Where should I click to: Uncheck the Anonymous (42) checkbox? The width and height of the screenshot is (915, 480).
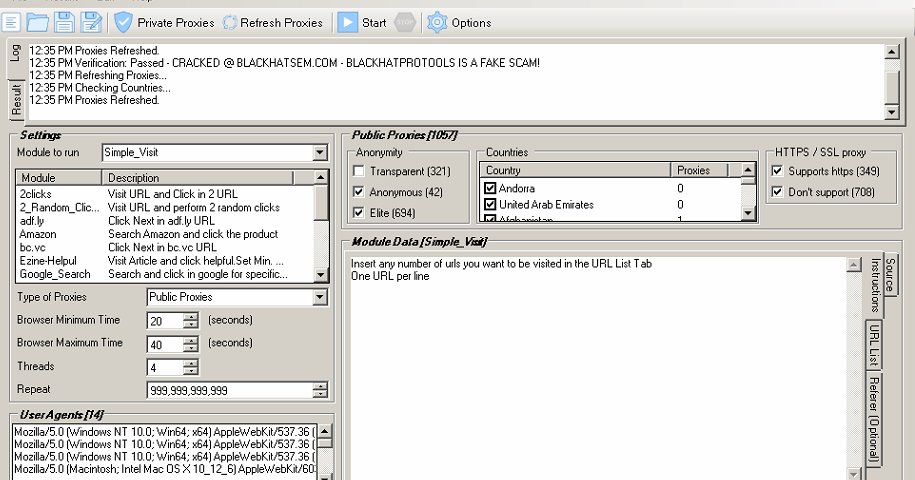point(359,192)
